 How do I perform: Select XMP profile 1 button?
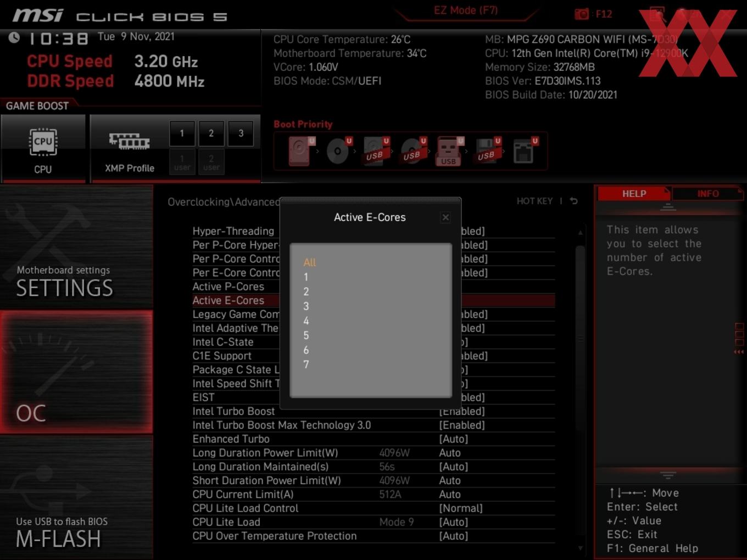point(182,133)
